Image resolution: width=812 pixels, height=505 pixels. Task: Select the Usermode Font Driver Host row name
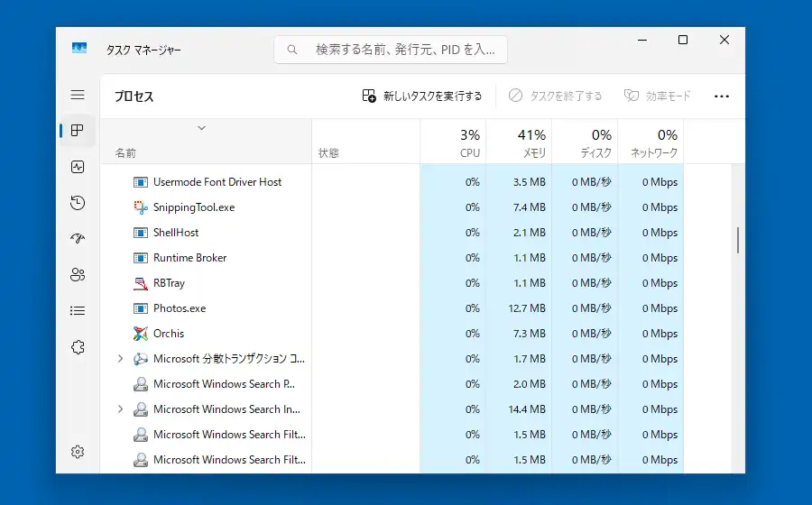217,182
